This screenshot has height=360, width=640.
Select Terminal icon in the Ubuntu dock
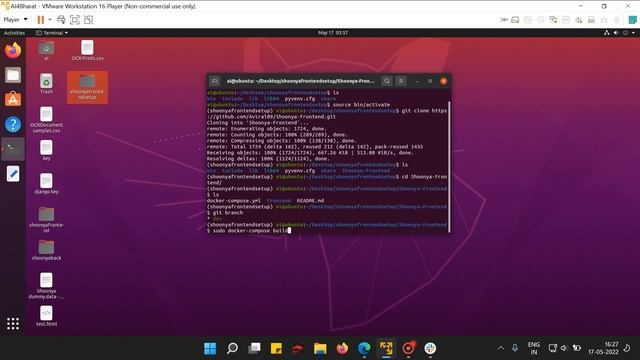tap(13, 149)
